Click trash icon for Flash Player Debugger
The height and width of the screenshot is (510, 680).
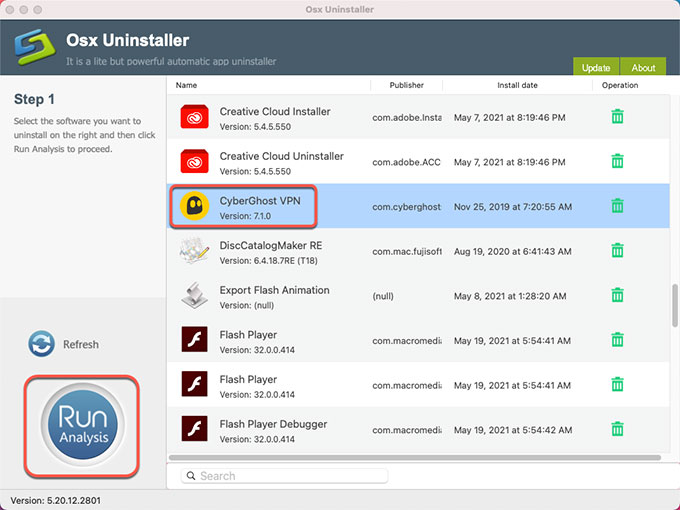click(x=617, y=429)
